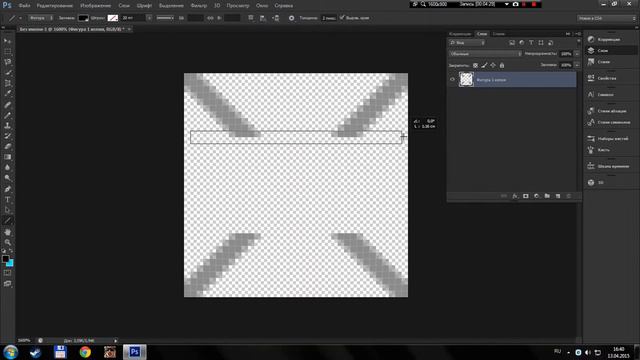
Task: Add layer mask button
Action: pos(526,196)
